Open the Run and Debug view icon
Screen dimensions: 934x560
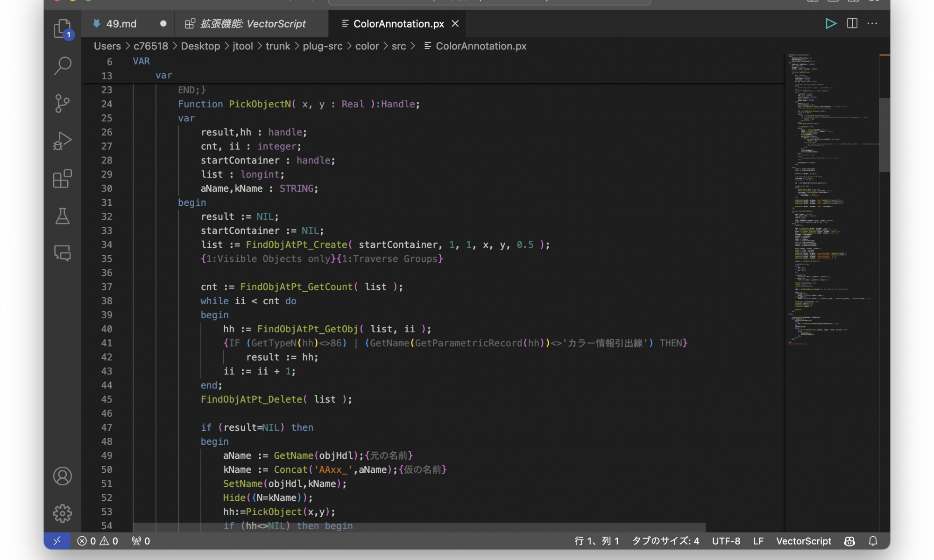(62, 140)
